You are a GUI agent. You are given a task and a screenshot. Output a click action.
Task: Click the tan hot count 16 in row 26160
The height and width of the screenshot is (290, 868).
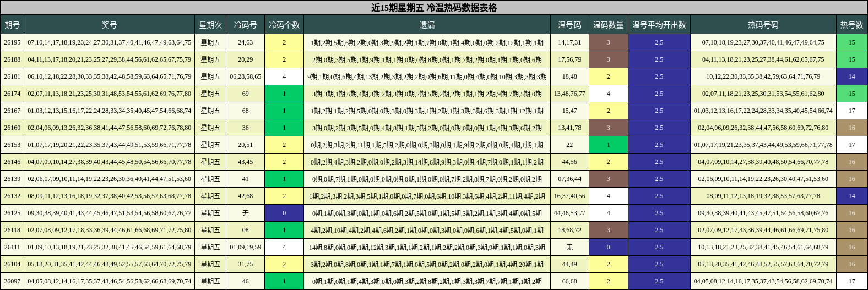coord(852,128)
